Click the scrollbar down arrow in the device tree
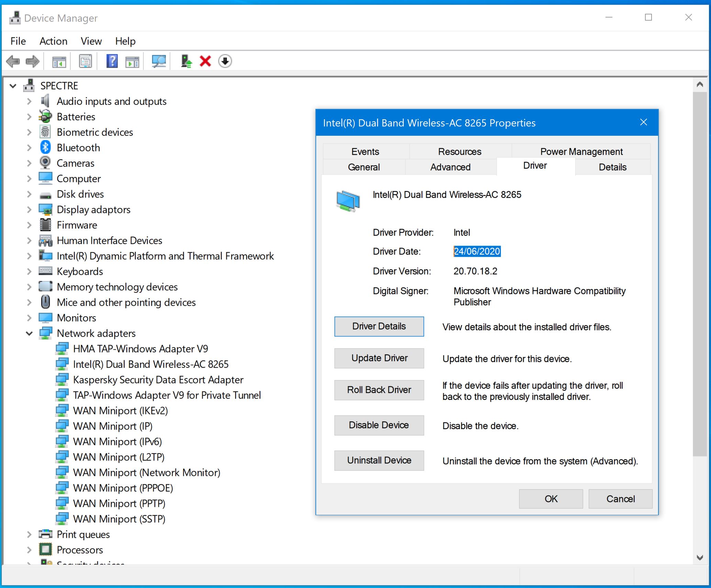This screenshot has height=588, width=711. tap(700, 557)
